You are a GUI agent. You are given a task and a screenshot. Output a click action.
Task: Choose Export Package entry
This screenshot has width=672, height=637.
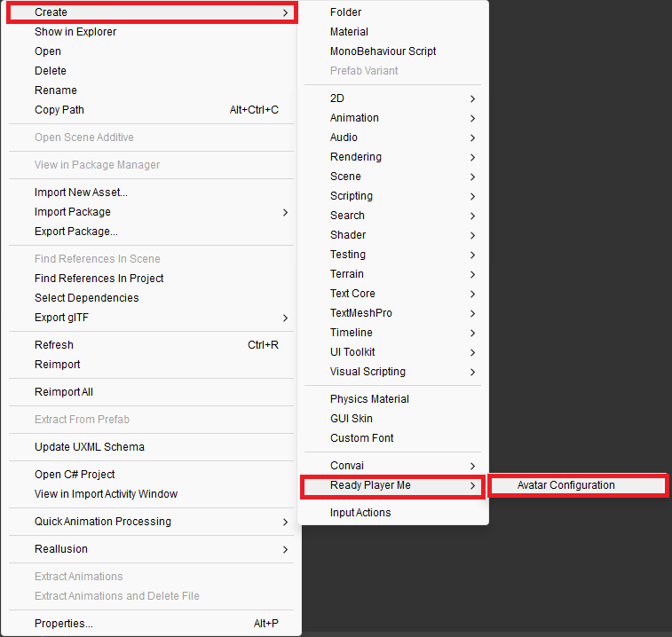75,232
